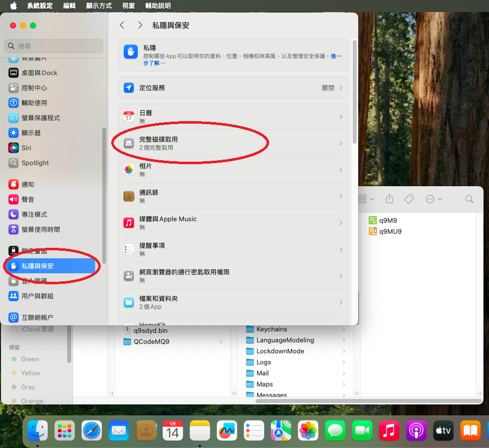This screenshot has height=448, width=489.
Task: Open the Finder more actions dropdown
Action: tap(433, 199)
